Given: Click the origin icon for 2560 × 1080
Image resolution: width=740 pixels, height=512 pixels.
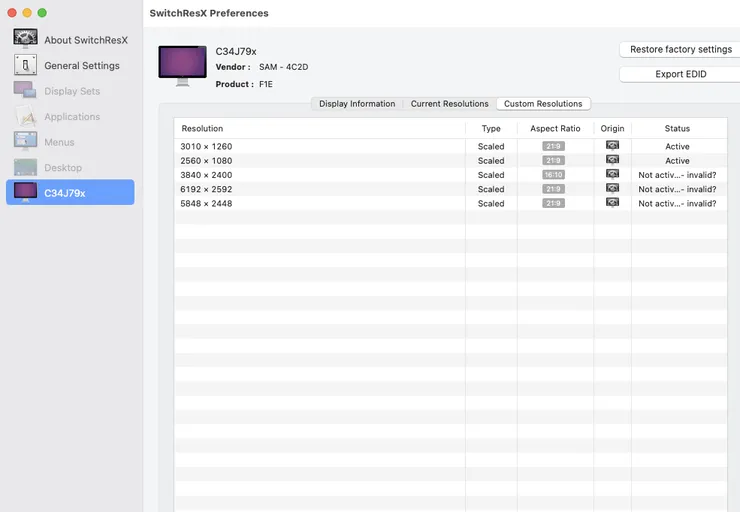Looking at the screenshot, I should [x=612, y=160].
